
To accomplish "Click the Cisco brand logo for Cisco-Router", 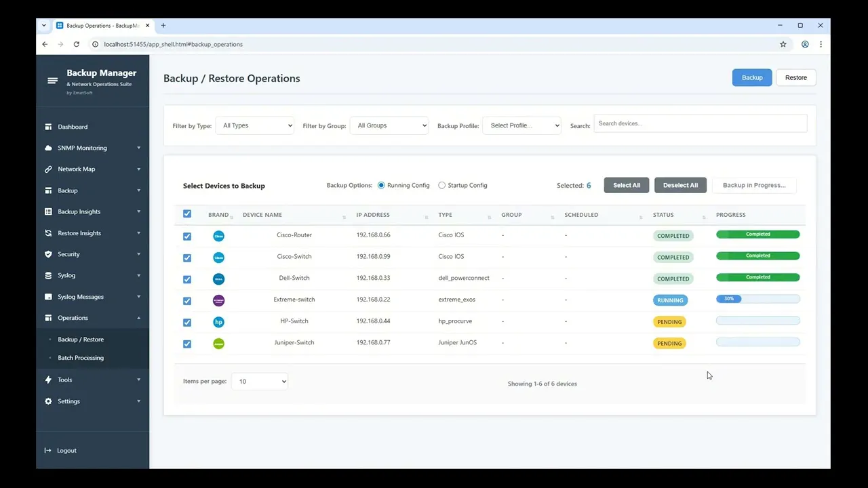I will tap(218, 236).
